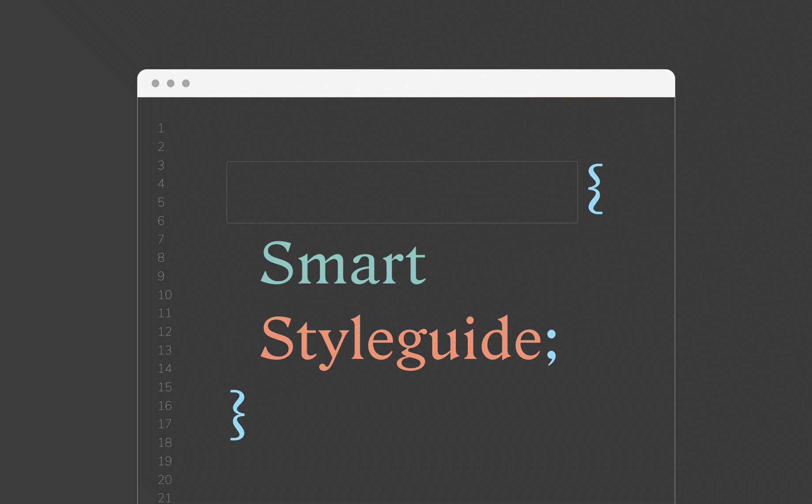Screen dimensions: 812x504
Task: Click the white window title bar
Action: (x=406, y=83)
